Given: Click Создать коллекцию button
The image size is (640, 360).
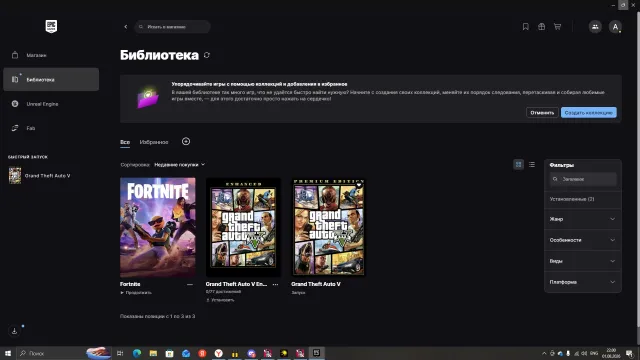Looking at the screenshot, I should [589, 113].
